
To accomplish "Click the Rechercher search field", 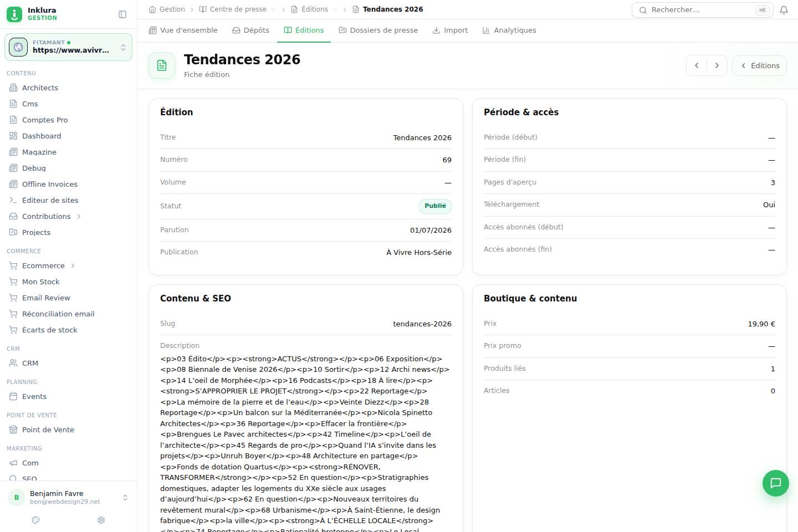I will tap(702, 10).
